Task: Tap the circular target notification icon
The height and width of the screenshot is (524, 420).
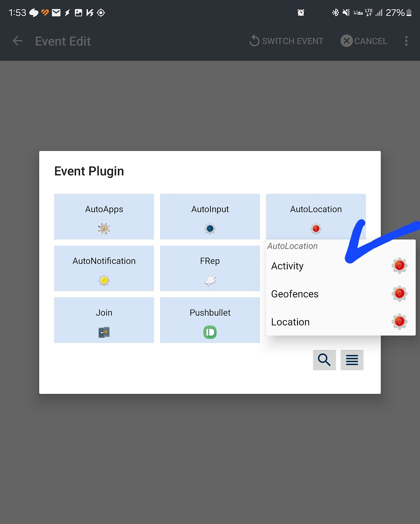Action: coord(101,12)
